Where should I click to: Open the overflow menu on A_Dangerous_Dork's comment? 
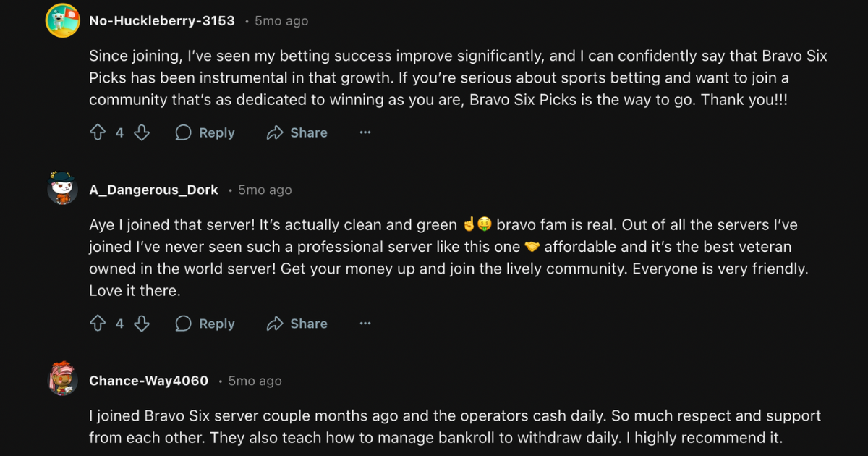point(365,324)
